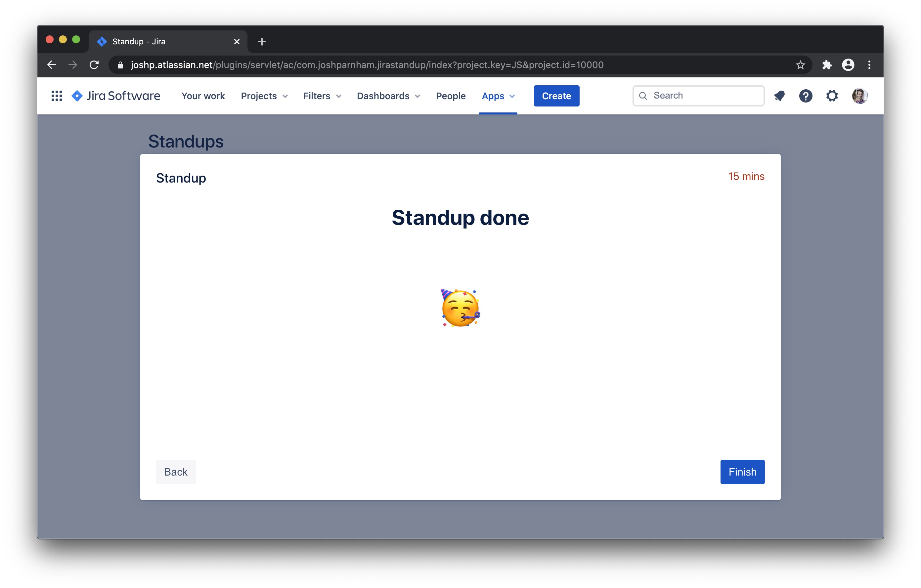Open the notifications bell icon
The image size is (921, 588).
coord(779,96)
